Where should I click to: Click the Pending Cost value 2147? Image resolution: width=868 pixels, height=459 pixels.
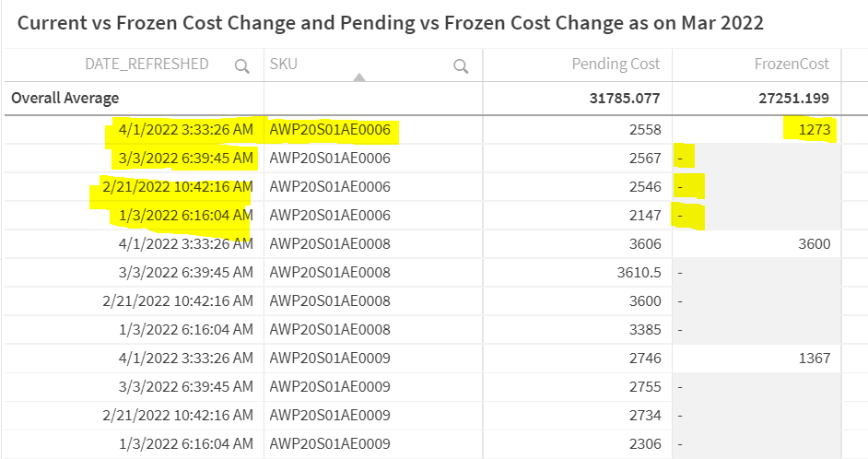[x=643, y=216]
